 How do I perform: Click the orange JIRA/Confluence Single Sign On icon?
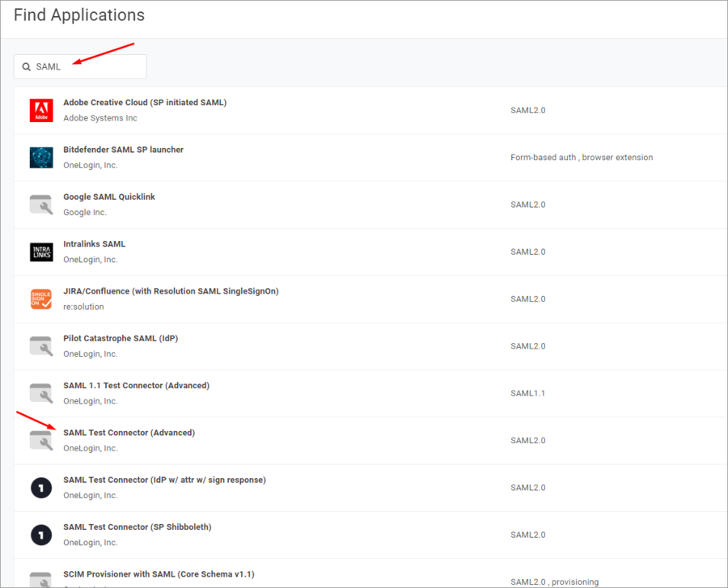[x=41, y=298]
